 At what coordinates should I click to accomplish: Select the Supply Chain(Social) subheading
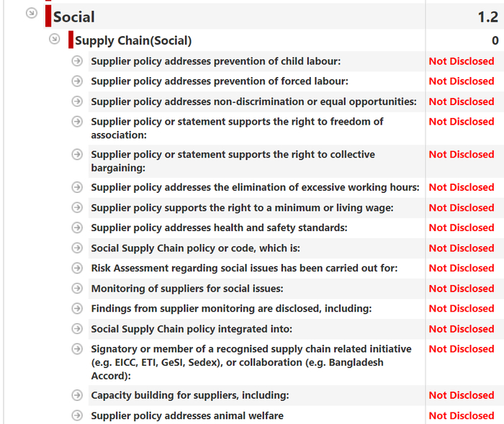point(133,40)
